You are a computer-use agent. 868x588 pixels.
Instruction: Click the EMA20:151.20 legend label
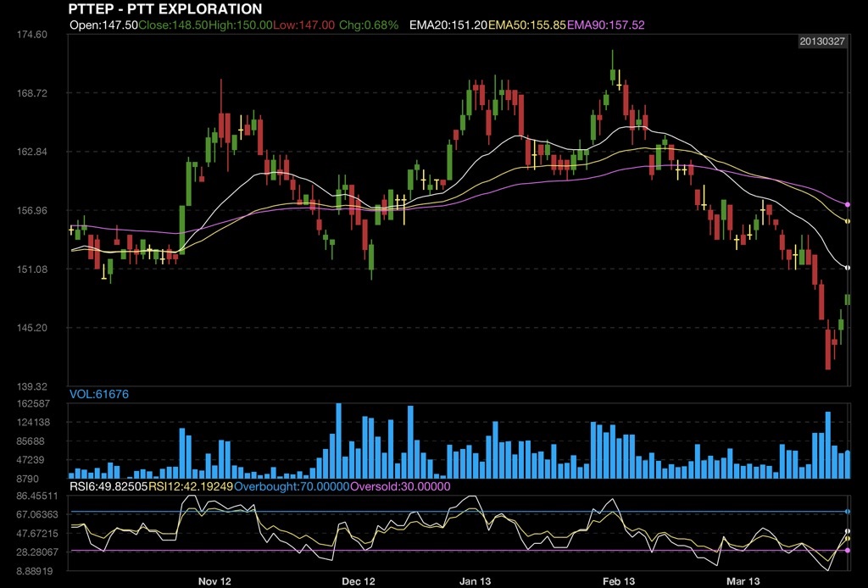(x=448, y=25)
